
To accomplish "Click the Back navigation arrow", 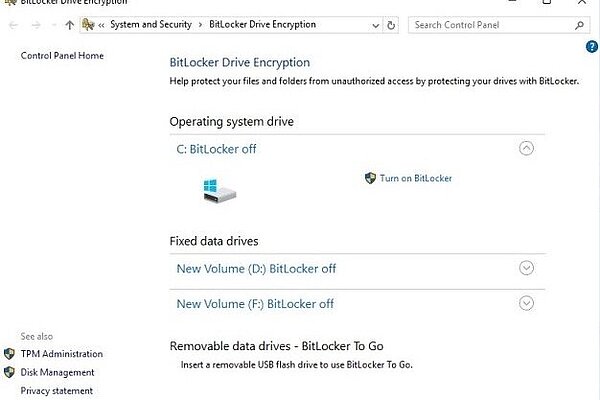I will (x=13, y=25).
